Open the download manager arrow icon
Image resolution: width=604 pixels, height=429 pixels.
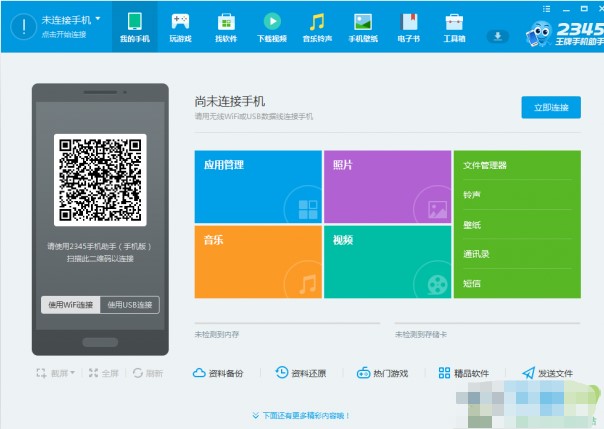pyautogui.click(x=497, y=36)
